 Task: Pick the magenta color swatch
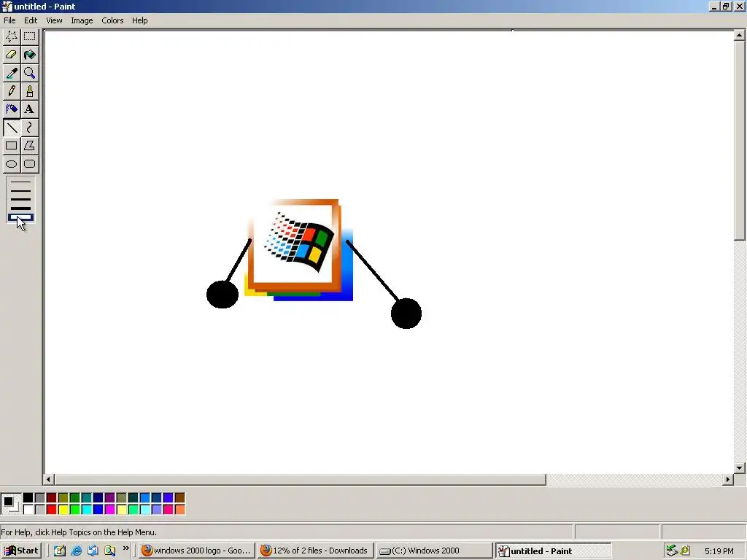pyautogui.click(x=109, y=510)
